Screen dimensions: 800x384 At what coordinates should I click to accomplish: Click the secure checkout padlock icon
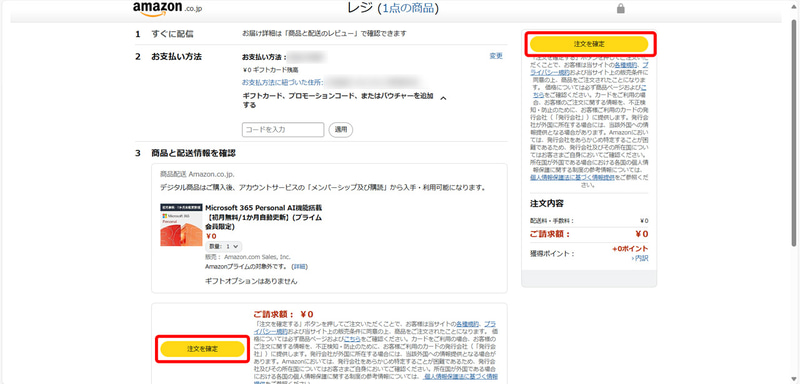click(x=620, y=9)
